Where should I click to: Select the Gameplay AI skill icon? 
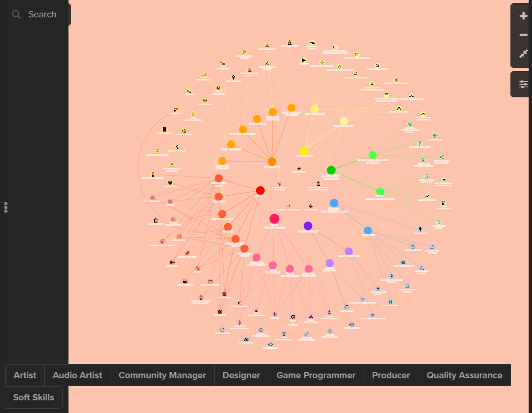(246, 339)
